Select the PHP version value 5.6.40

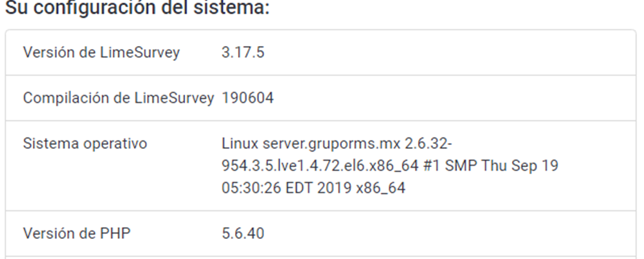coord(243,234)
